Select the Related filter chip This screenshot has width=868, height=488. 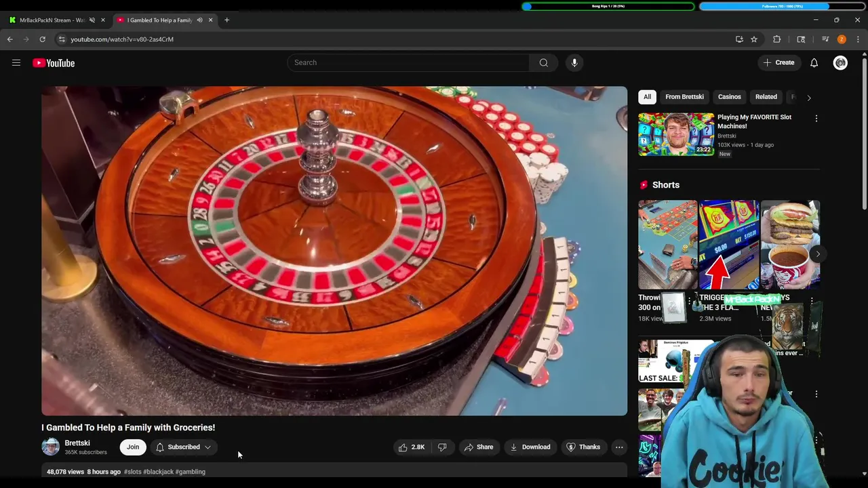[766, 97]
